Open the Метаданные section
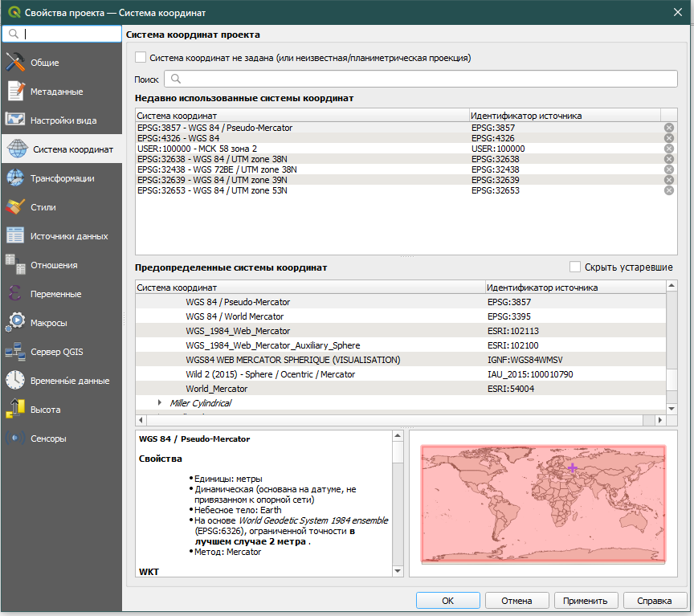694x616 pixels. point(56,92)
